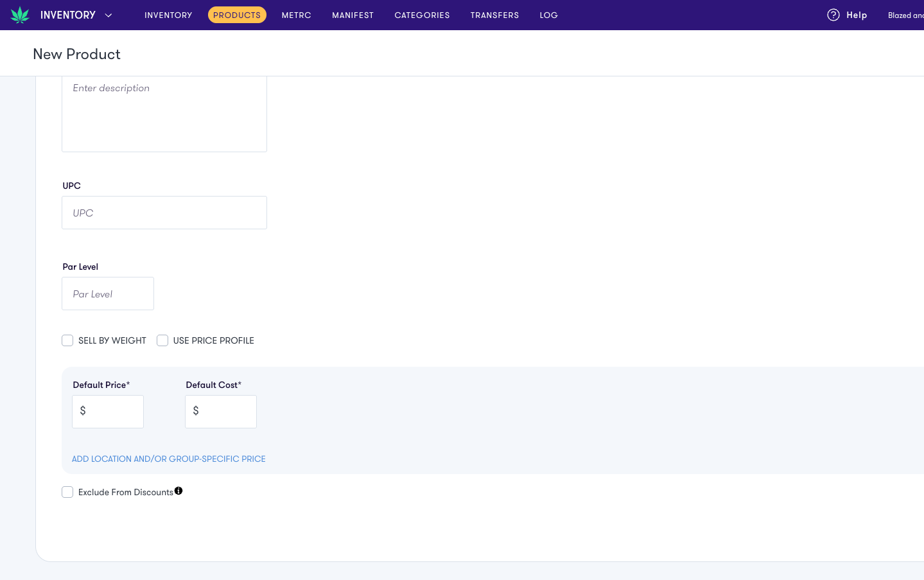Select the PRODUCTS tab
The height and width of the screenshot is (580, 924).
(x=237, y=15)
